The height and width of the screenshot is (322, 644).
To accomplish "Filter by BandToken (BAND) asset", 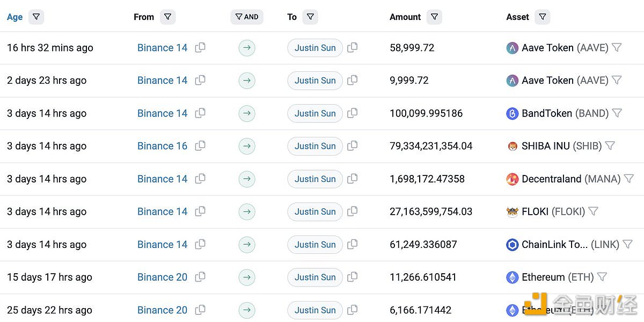I will pyautogui.click(x=617, y=113).
